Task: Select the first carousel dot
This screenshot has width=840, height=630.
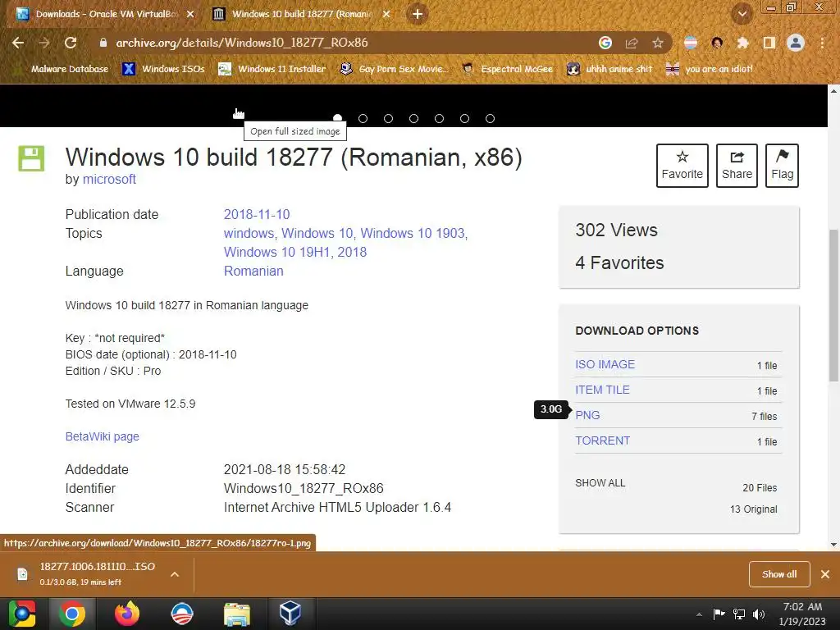Action: (337, 118)
